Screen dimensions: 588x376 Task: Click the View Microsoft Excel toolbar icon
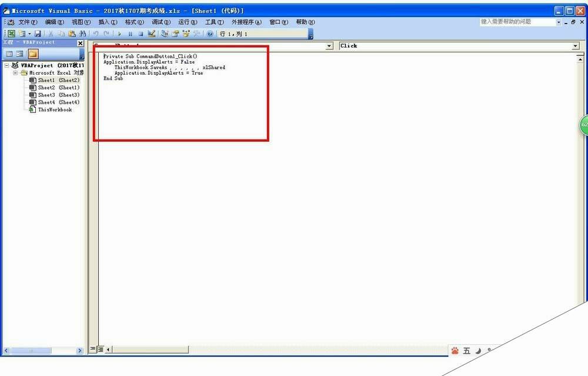tap(12, 34)
